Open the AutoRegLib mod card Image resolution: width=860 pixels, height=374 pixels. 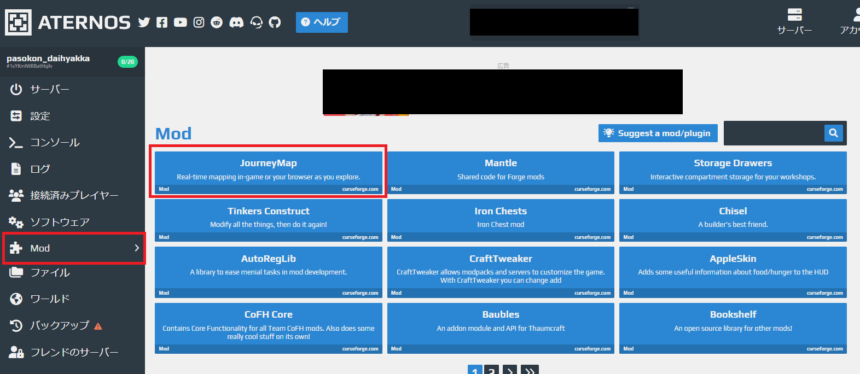[x=269, y=272]
